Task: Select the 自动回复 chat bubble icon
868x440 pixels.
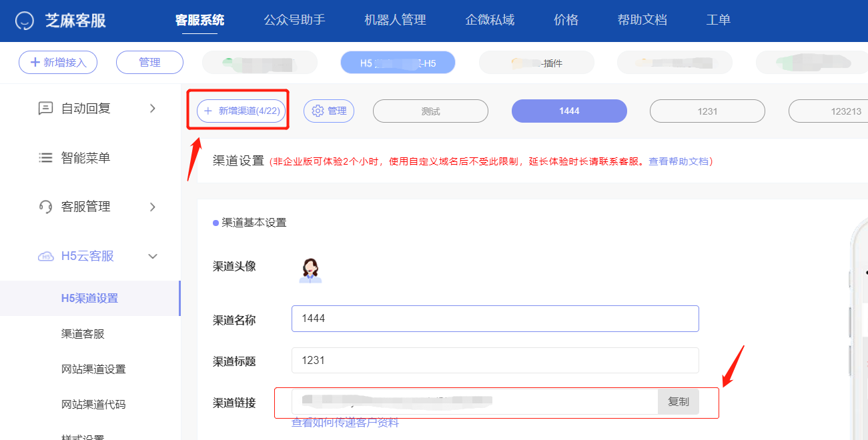Action: tap(45, 107)
